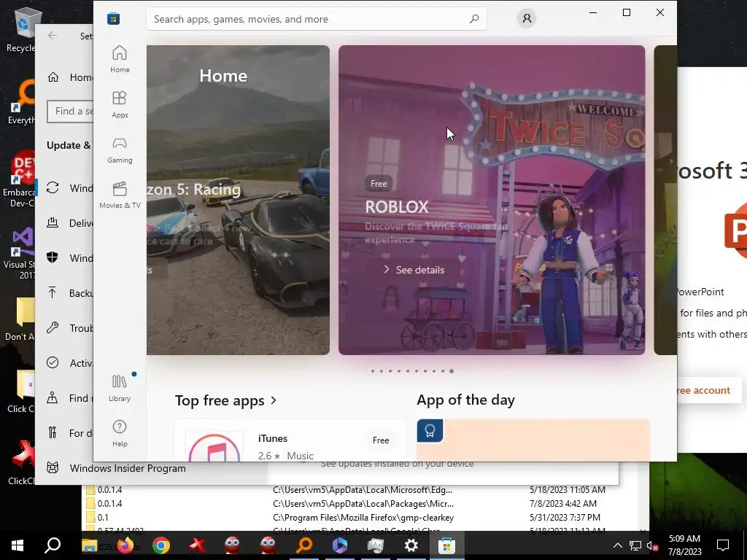Switch to Microsoft Store taskbar button
747x560 pixels.
coord(447,545)
